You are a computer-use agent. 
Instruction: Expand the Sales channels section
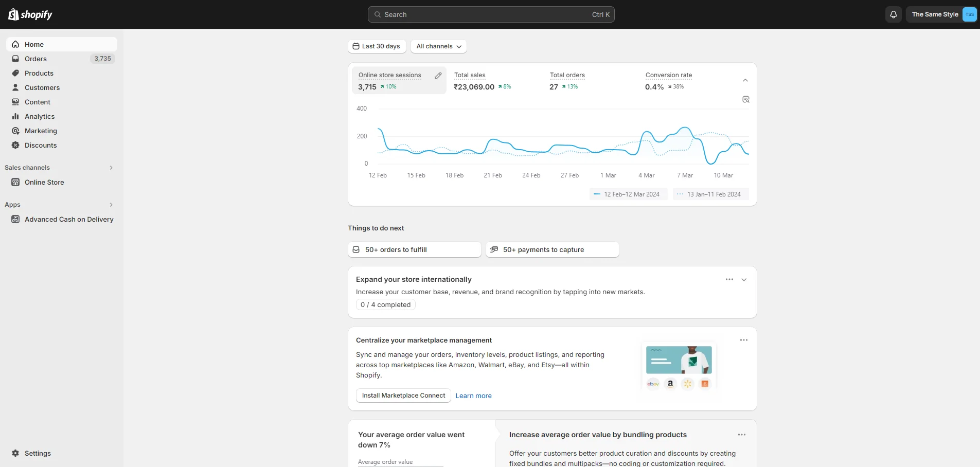pyautogui.click(x=111, y=168)
